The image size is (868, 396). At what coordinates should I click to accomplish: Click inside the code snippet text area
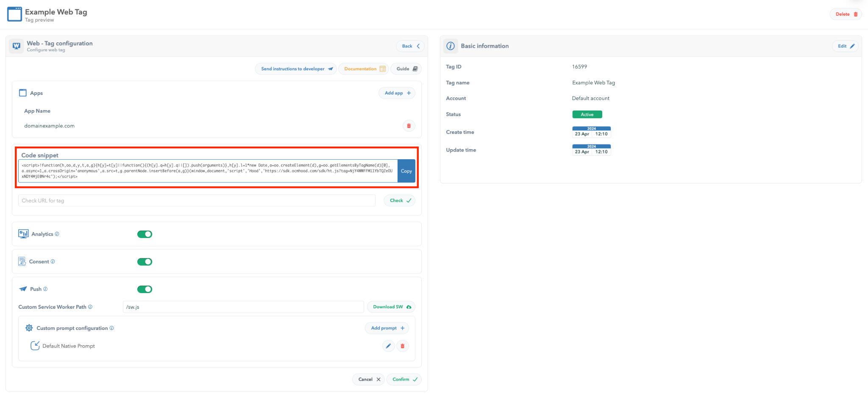(208, 171)
